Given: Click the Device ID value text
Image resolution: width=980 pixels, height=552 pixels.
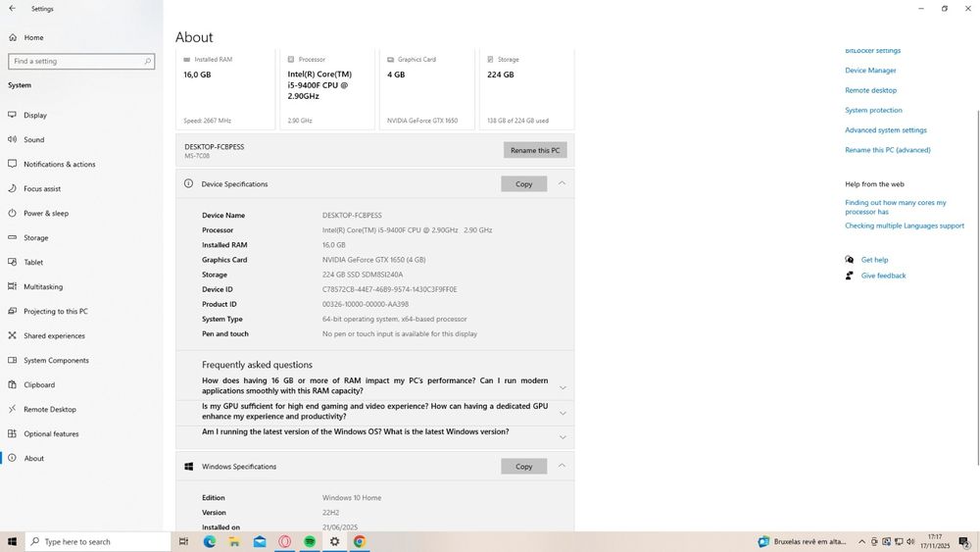Looking at the screenshot, I should tap(389, 289).
